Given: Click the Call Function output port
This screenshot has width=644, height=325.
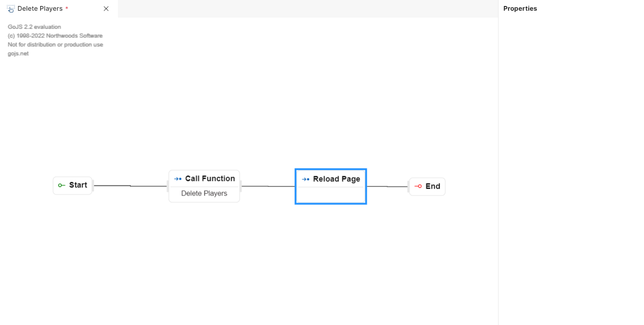Looking at the screenshot, I should 241,186.
